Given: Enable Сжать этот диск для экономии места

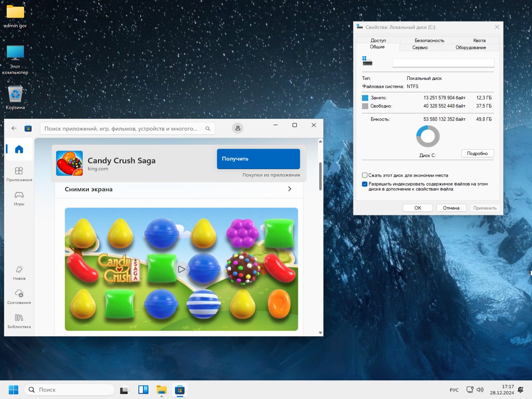Looking at the screenshot, I should pyautogui.click(x=365, y=175).
